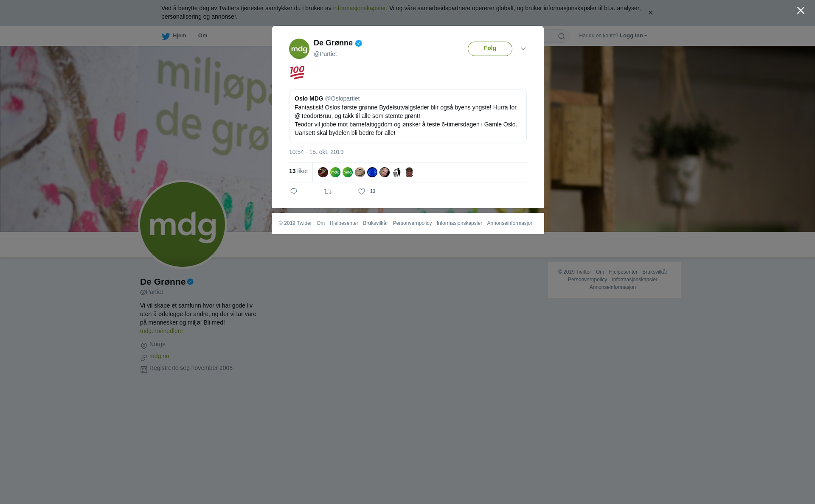Viewport: 815px width, 504px height.
Task: Close the tweet overlay with large X
Action: click(x=801, y=11)
